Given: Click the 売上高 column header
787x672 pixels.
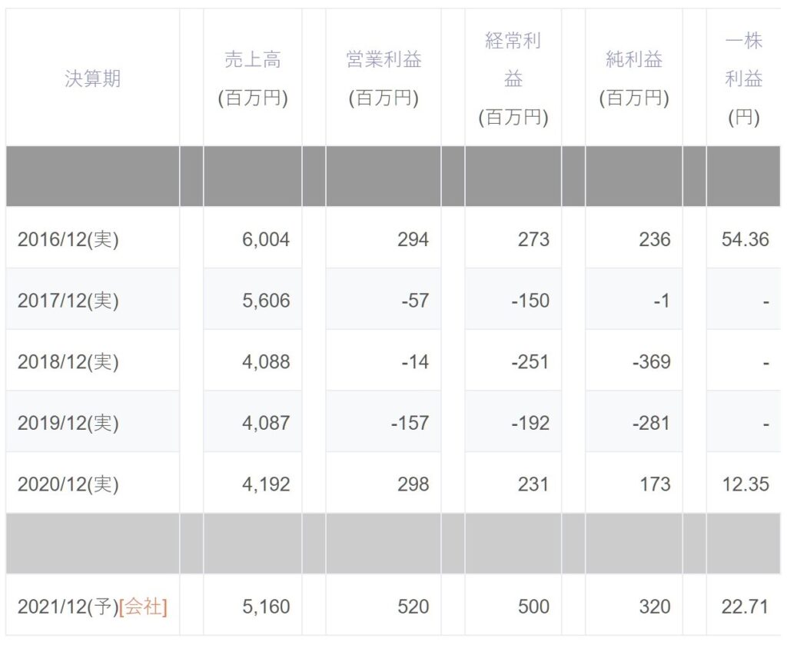Looking at the screenshot, I should [x=252, y=78].
